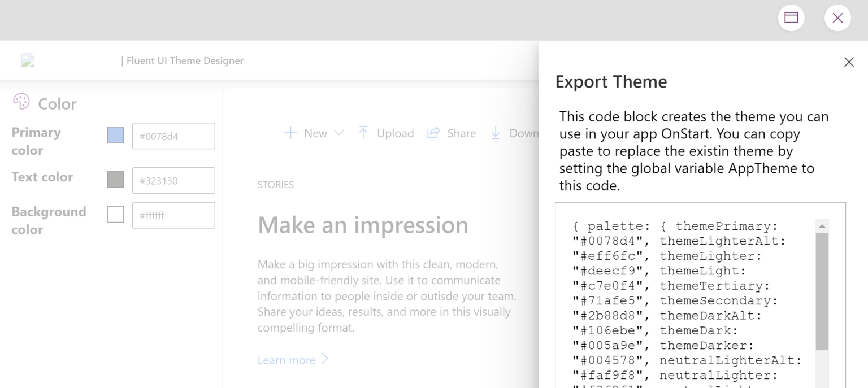
Task: Click the Share button label
Action: click(462, 133)
